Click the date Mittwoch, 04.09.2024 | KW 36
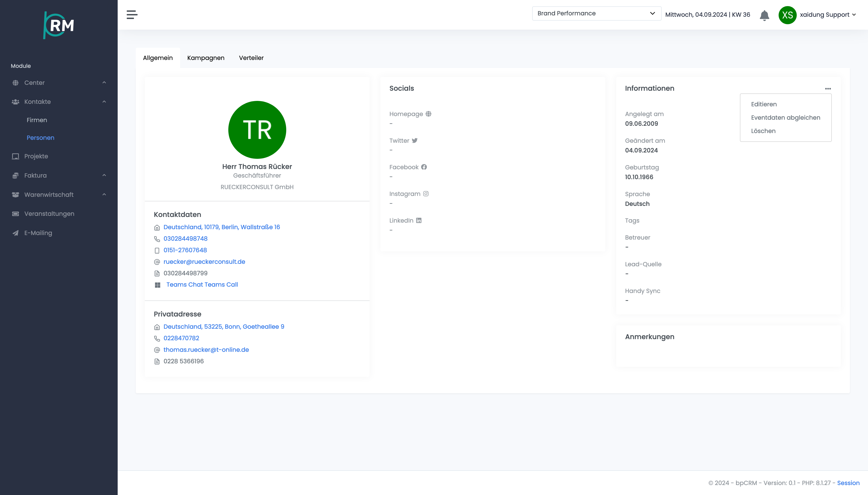This screenshot has width=868, height=495. click(x=708, y=15)
